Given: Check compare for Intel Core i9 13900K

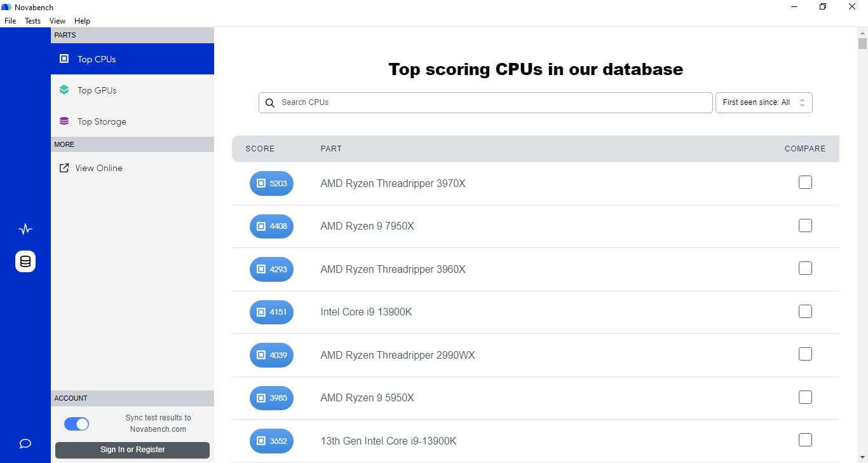Looking at the screenshot, I should (x=805, y=311).
